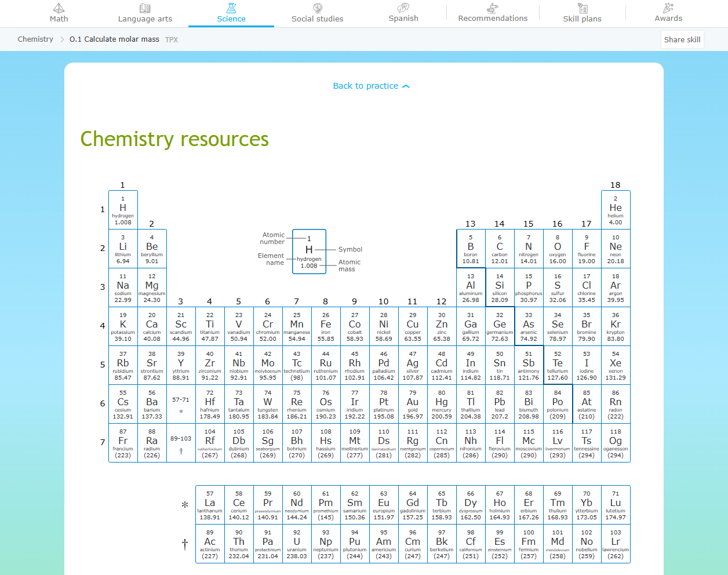Click the Skill plans checklist icon

point(583,8)
